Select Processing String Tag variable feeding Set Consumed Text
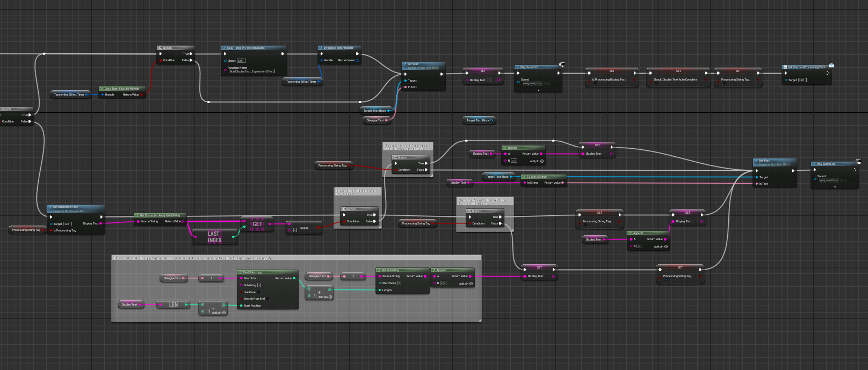Viewport: 868px width, 370px height. [x=27, y=230]
